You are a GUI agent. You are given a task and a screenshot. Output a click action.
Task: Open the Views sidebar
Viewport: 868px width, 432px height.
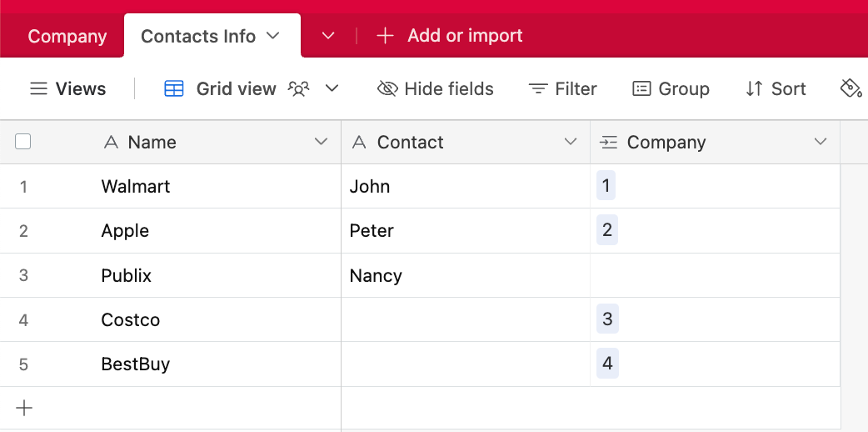pos(67,88)
